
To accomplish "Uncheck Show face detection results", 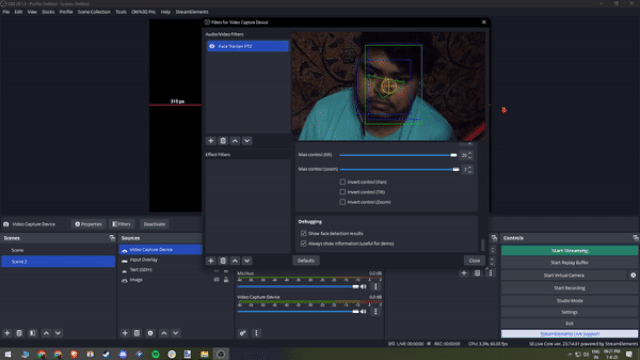I will (303, 233).
